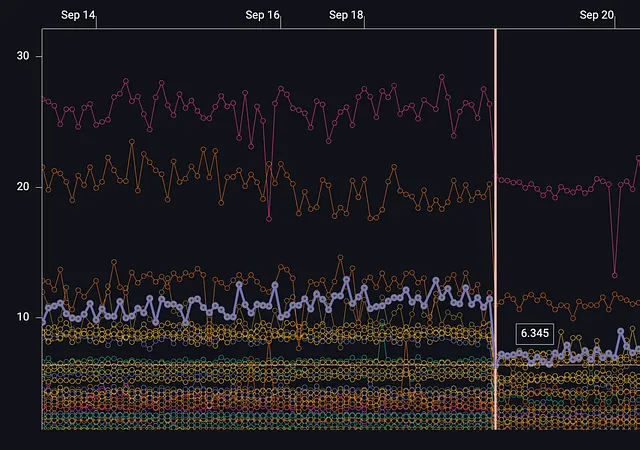Select first pink data point right of cursor line
This screenshot has width=640, height=450.
pos(502,180)
